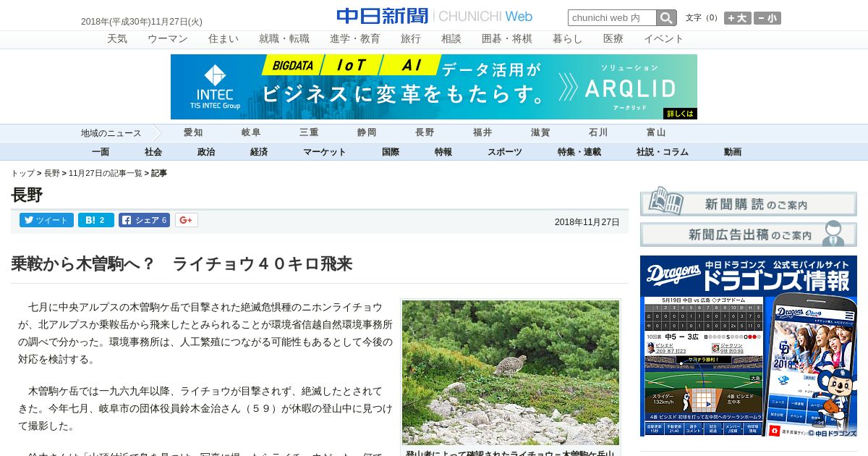Share article on Facebook シェア button

144,220
